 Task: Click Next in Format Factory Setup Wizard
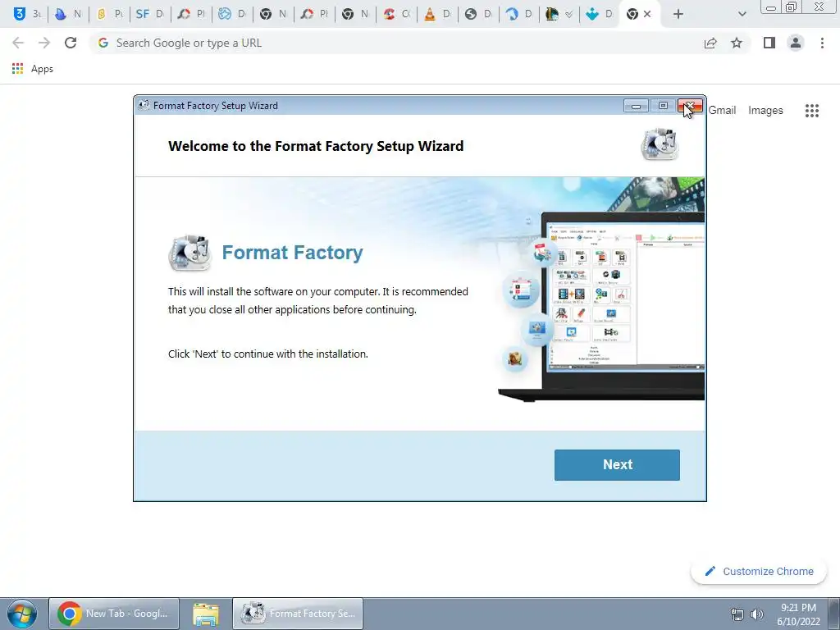(x=617, y=465)
